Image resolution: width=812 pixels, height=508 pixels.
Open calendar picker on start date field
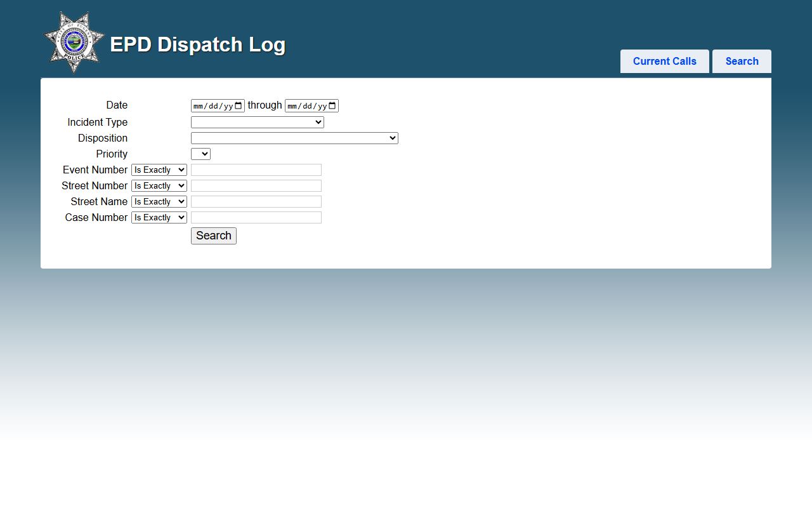click(x=239, y=106)
